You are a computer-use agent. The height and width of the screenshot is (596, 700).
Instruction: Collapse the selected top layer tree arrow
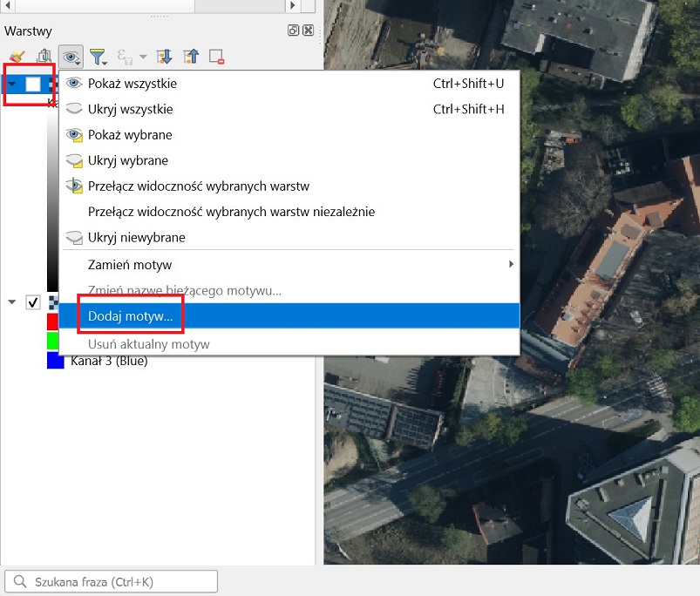click(x=12, y=84)
